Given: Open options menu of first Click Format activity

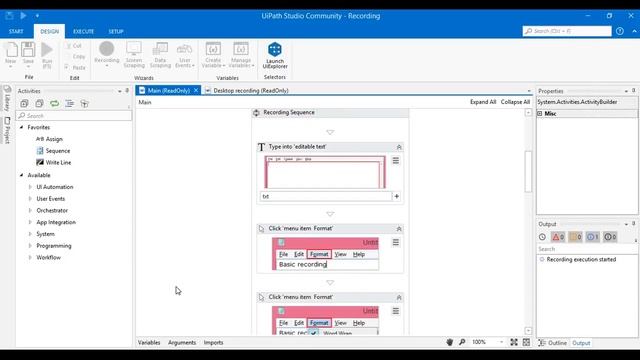Looking at the screenshot, I should point(396,242).
